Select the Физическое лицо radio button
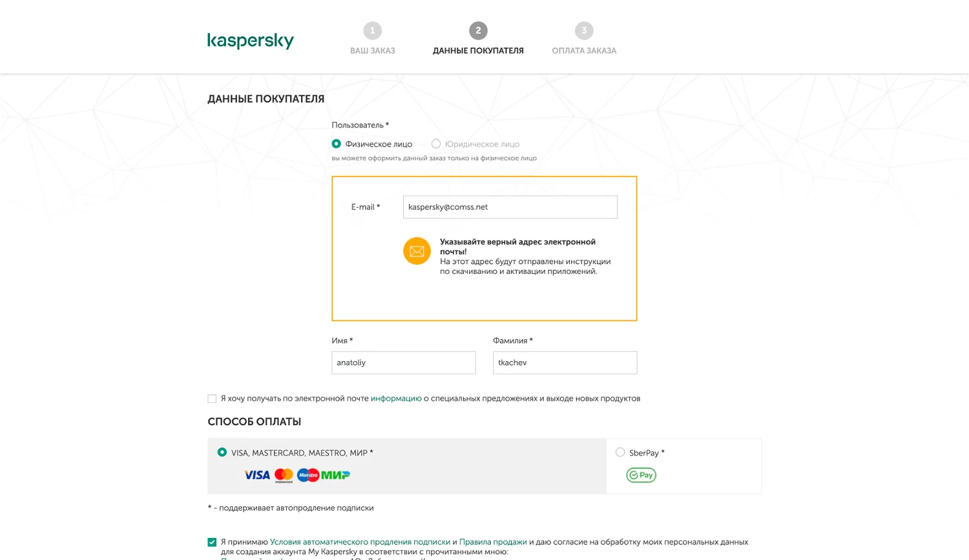The width and height of the screenshot is (969, 560). coord(336,143)
